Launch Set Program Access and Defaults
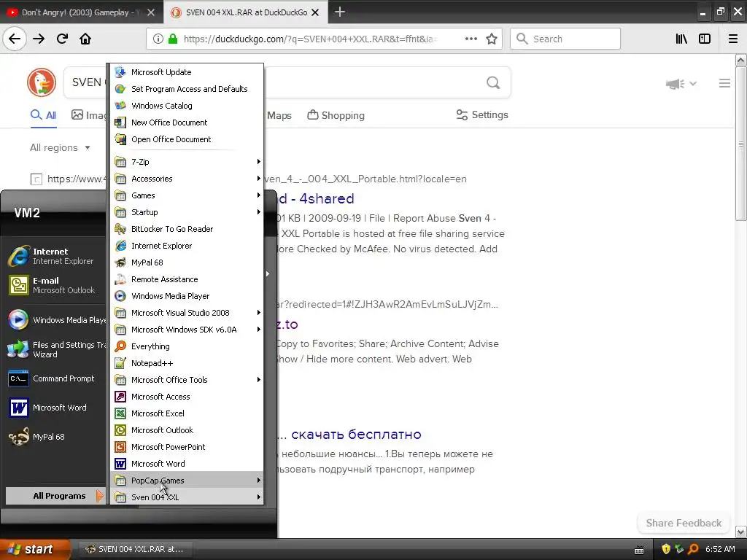This screenshot has height=560, width=747. [187, 88]
